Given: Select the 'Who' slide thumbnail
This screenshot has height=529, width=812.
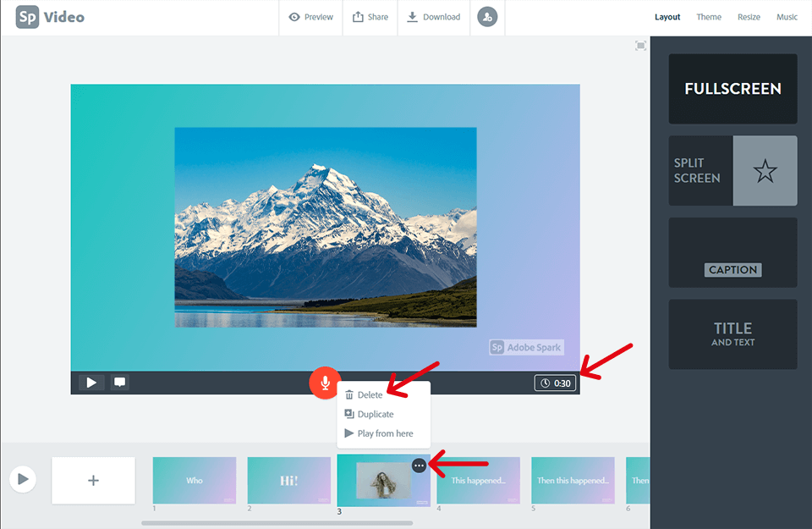Looking at the screenshot, I should pos(195,480).
